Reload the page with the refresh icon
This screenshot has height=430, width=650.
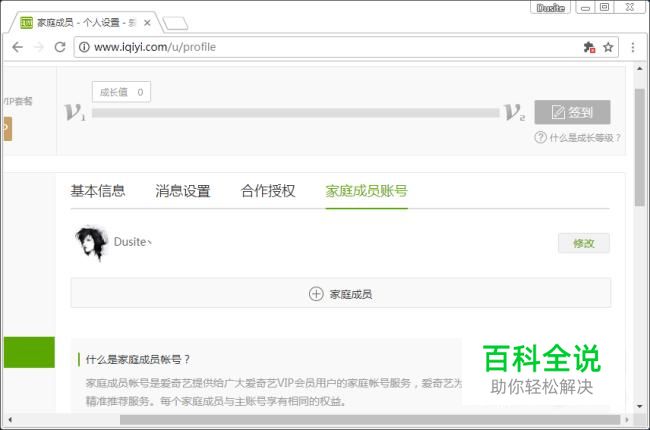pyautogui.click(x=60, y=47)
